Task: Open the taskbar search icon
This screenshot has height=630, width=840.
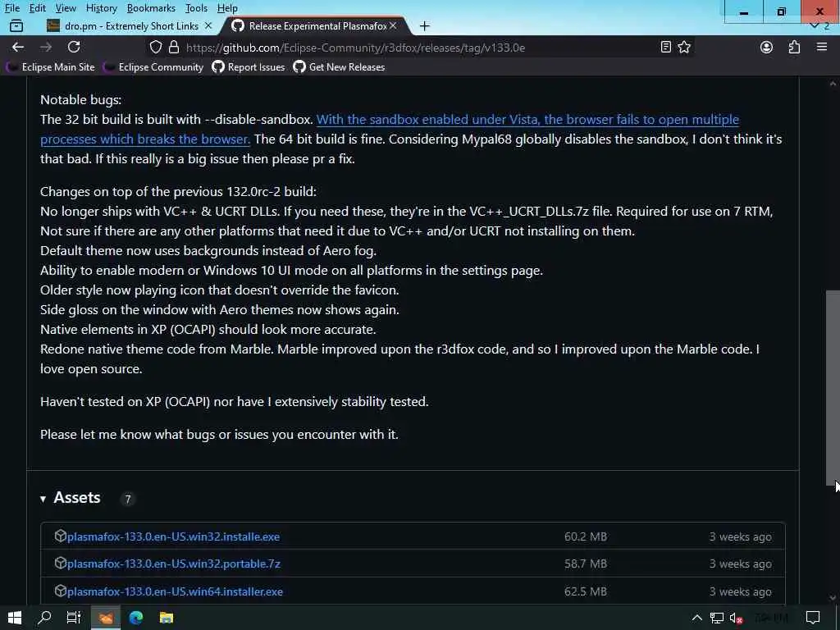Action: tap(44, 618)
